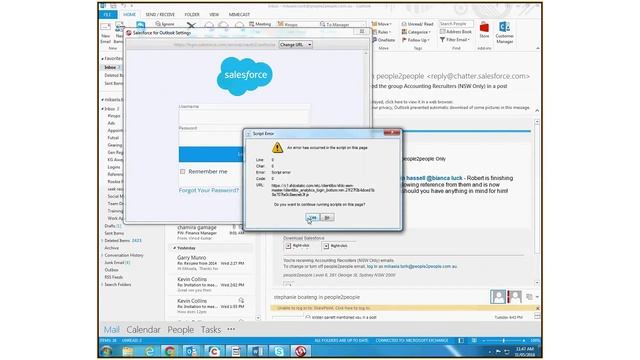The width and height of the screenshot is (640, 360).
Task: Click the blue Salesforce Log In button
Action: coord(211,154)
